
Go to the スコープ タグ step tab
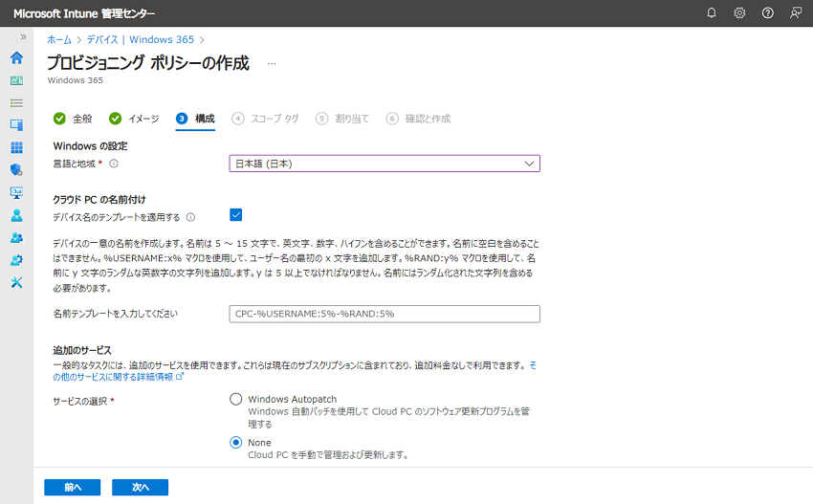click(x=266, y=119)
